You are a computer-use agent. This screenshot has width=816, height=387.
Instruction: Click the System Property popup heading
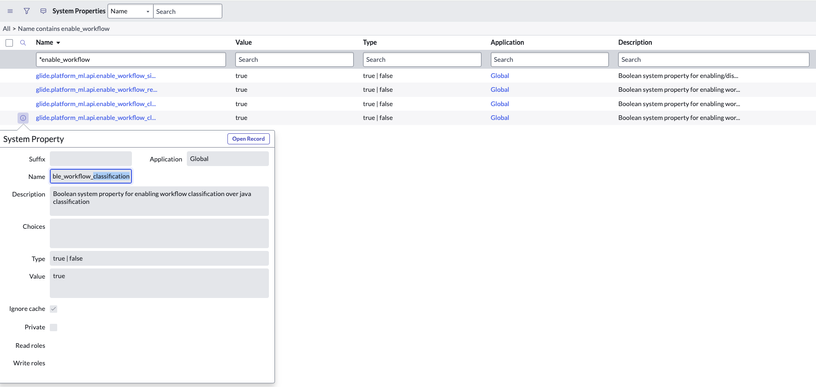[x=34, y=139]
